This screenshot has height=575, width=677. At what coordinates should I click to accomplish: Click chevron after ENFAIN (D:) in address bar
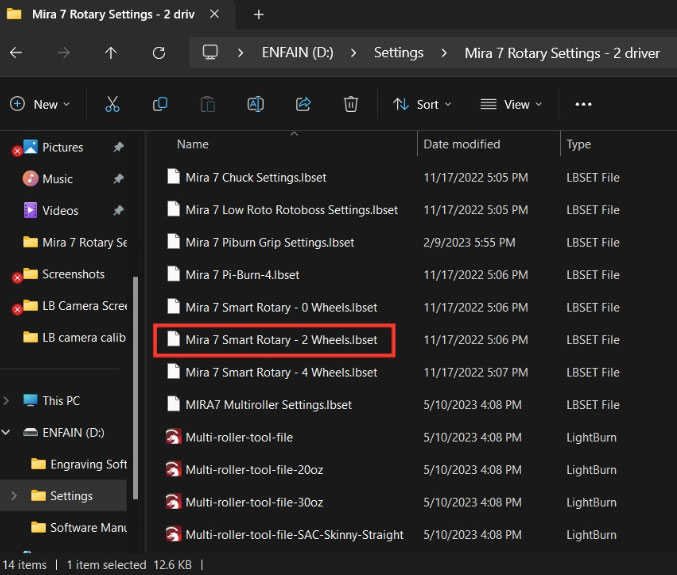tap(354, 53)
